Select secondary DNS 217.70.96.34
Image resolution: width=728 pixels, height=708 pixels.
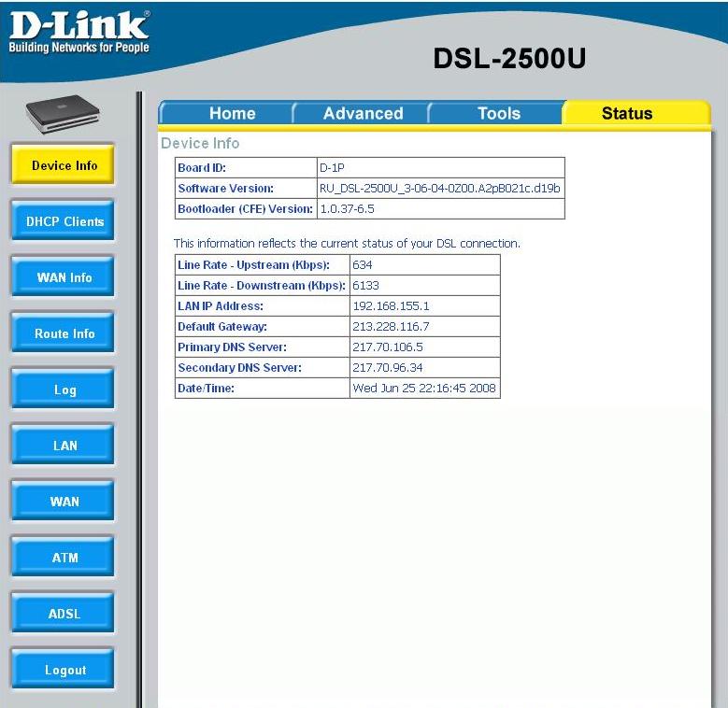click(388, 367)
